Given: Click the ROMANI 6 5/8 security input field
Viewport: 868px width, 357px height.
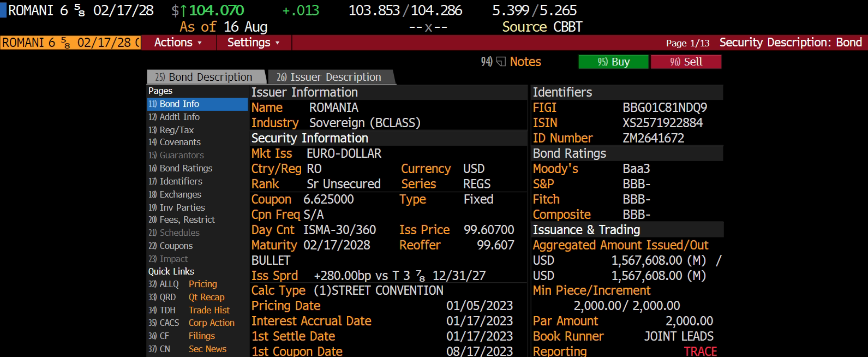Looking at the screenshot, I should [71, 43].
